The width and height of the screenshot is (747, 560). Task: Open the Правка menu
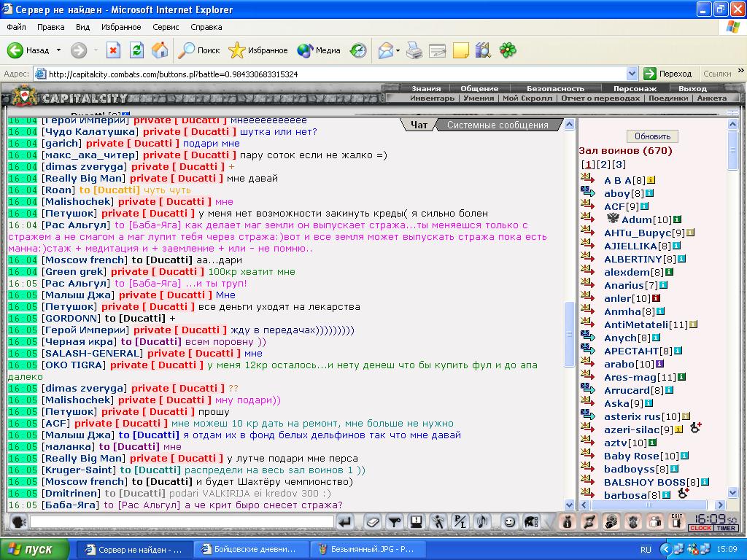tap(51, 27)
